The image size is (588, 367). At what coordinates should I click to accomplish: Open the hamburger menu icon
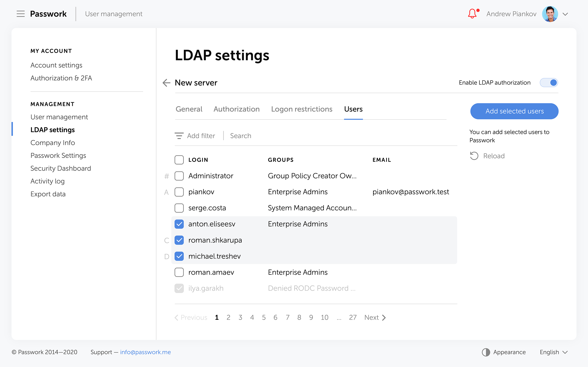(x=21, y=14)
